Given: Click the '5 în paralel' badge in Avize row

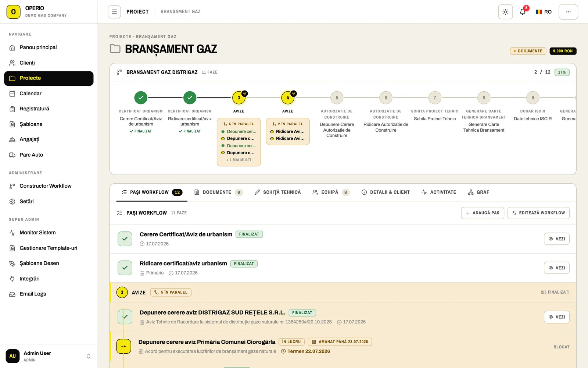Looking at the screenshot, I should pos(171,293).
